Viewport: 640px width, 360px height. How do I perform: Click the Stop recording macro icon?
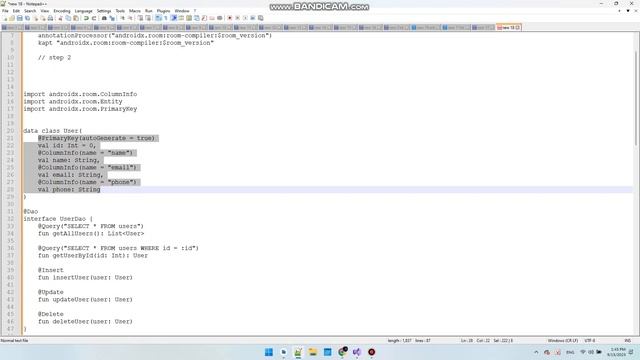(237, 18)
